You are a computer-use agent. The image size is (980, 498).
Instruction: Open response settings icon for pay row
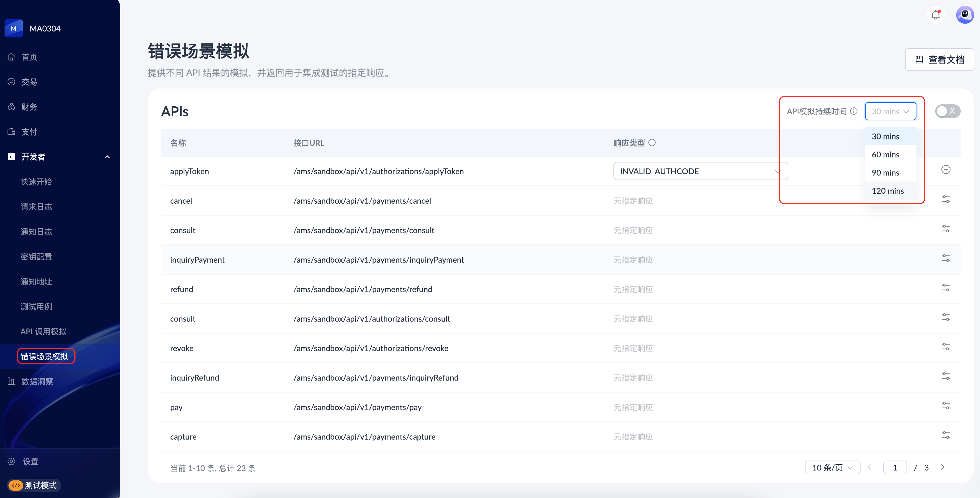[x=945, y=406]
